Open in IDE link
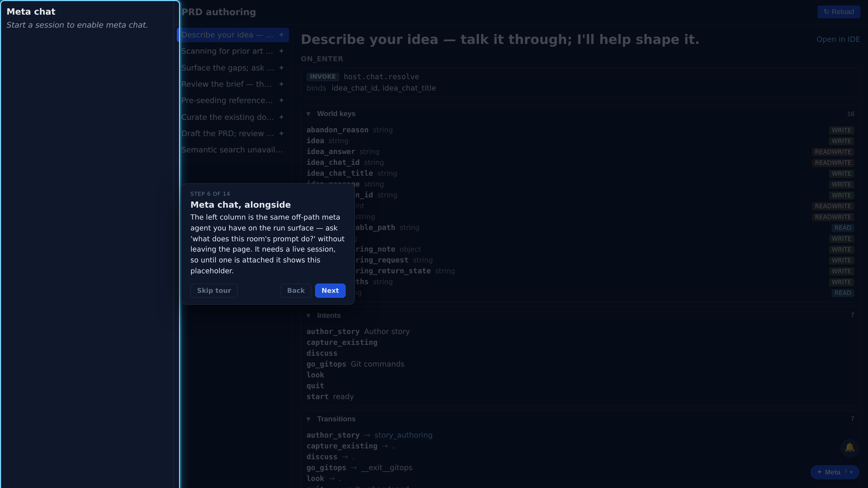The height and width of the screenshot is (488, 868). point(838,39)
